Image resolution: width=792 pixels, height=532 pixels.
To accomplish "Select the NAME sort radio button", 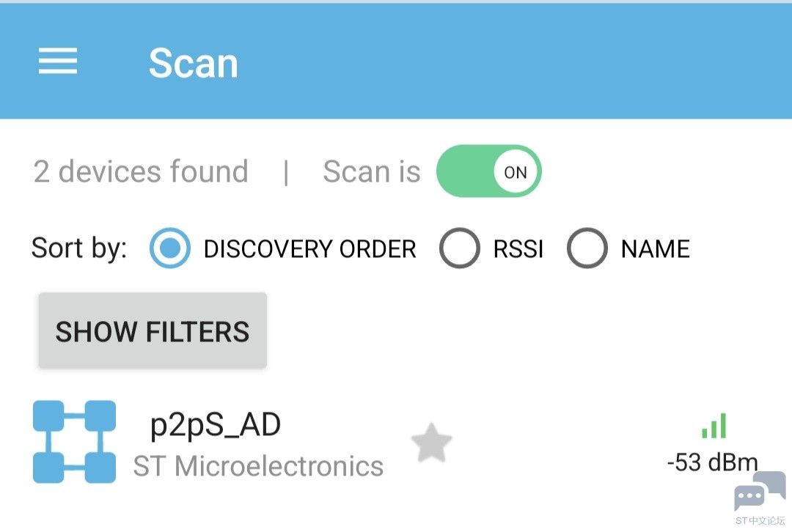I will pos(587,248).
